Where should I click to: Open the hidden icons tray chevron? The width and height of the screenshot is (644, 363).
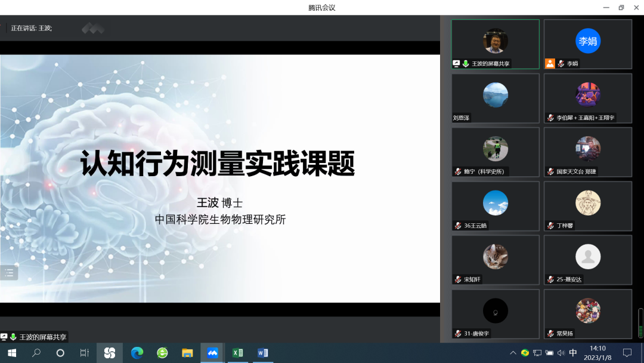point(513,353)
